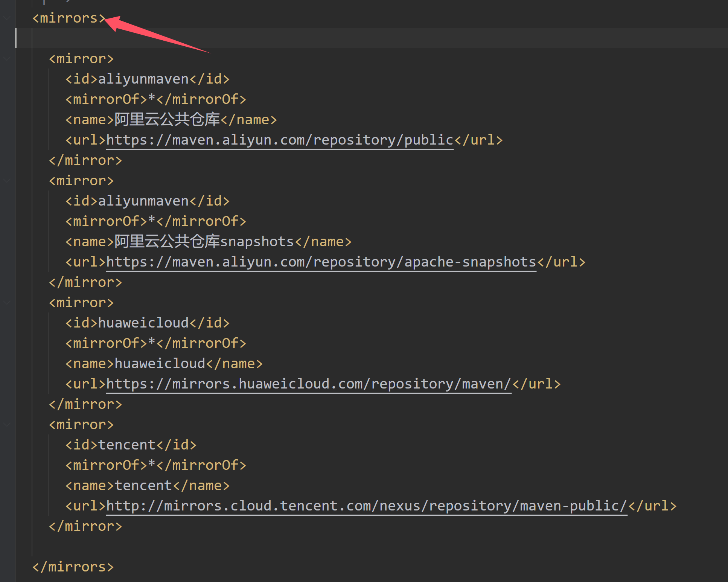The height and width of the screenshot is (582, 728).
Task: Collapse the huaweicloud mirror block chevron
Action: pos(7,302)
